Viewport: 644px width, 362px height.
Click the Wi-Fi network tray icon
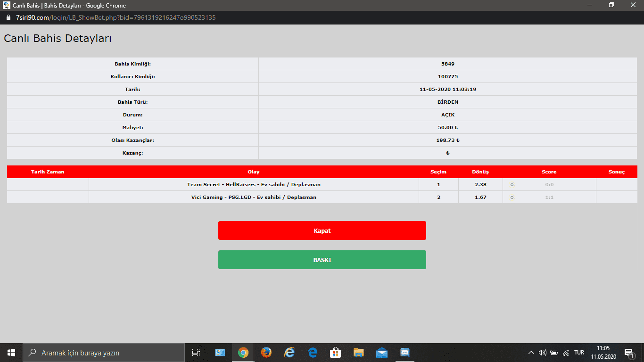point(566,353)
